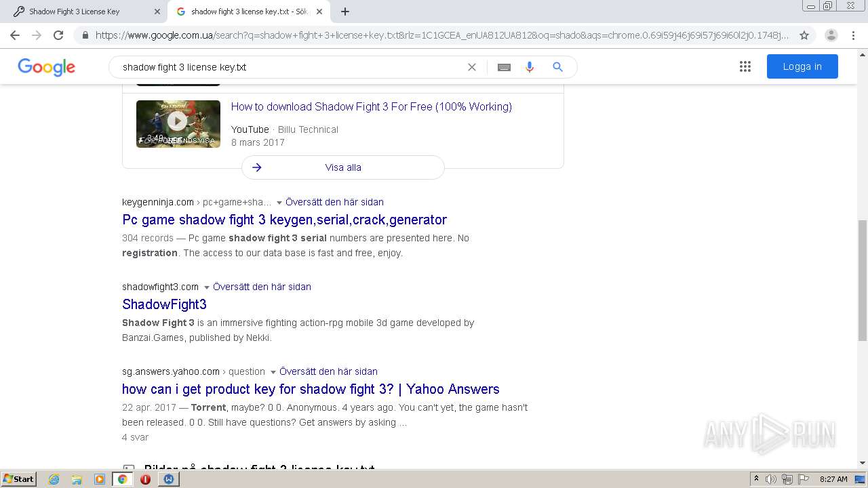868x488 pixels.
Task: Expand shadowfight3.com result options arrow
Action: click(x=207, y=287)
